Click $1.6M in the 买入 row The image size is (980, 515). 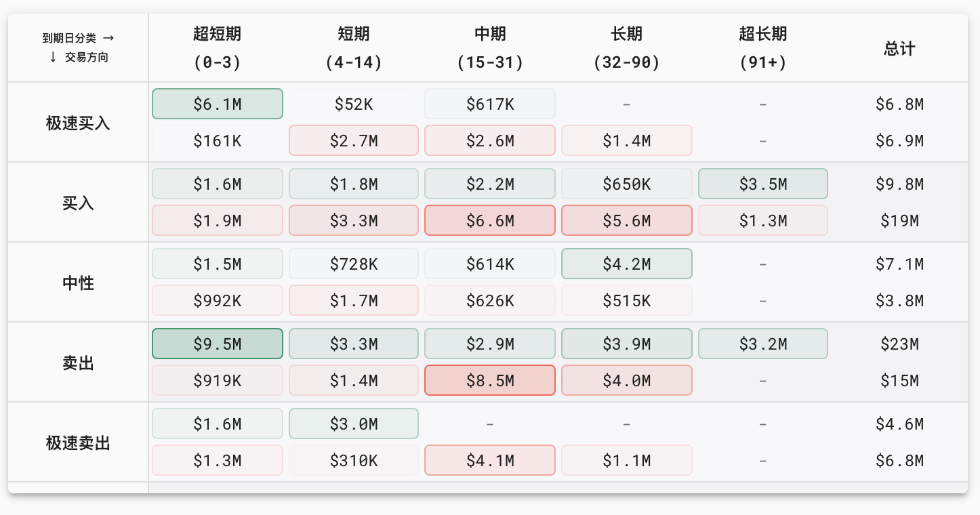[218, 184]
